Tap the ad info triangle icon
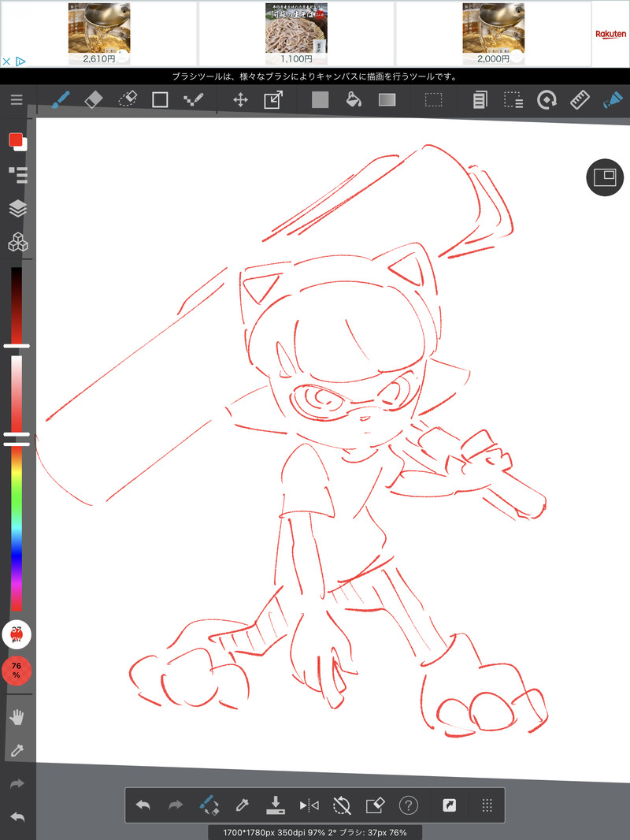 20,61
